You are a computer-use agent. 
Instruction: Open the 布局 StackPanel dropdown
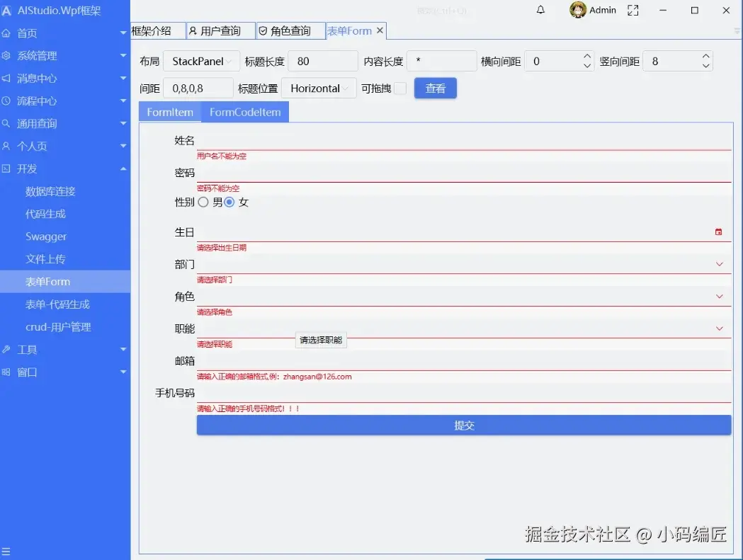(x=200, y=61)
